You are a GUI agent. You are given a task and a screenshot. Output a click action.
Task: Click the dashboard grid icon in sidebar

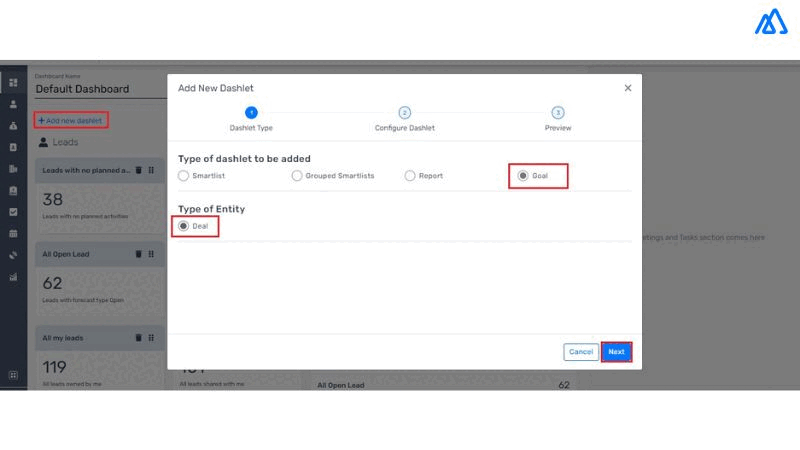tap(13, 82)
